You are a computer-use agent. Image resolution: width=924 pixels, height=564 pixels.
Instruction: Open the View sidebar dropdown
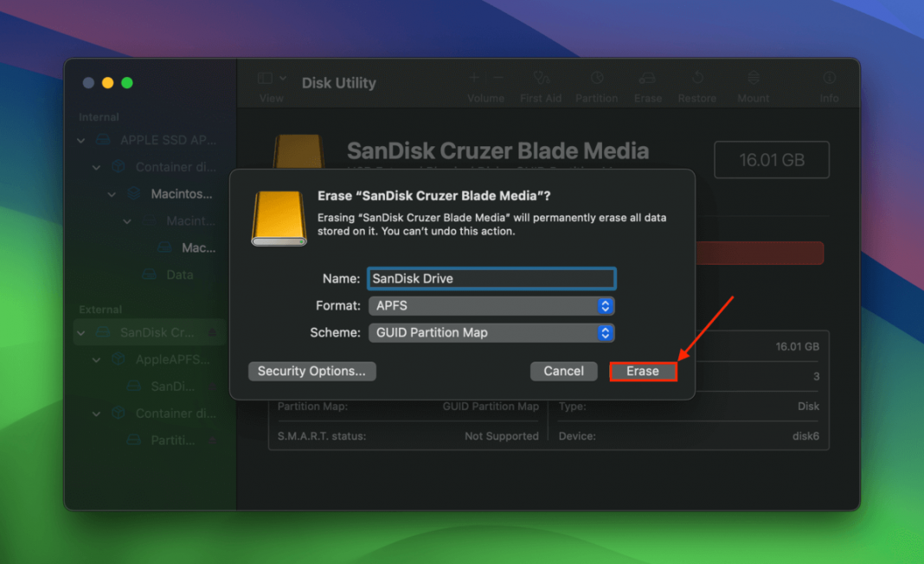point(272,79)
